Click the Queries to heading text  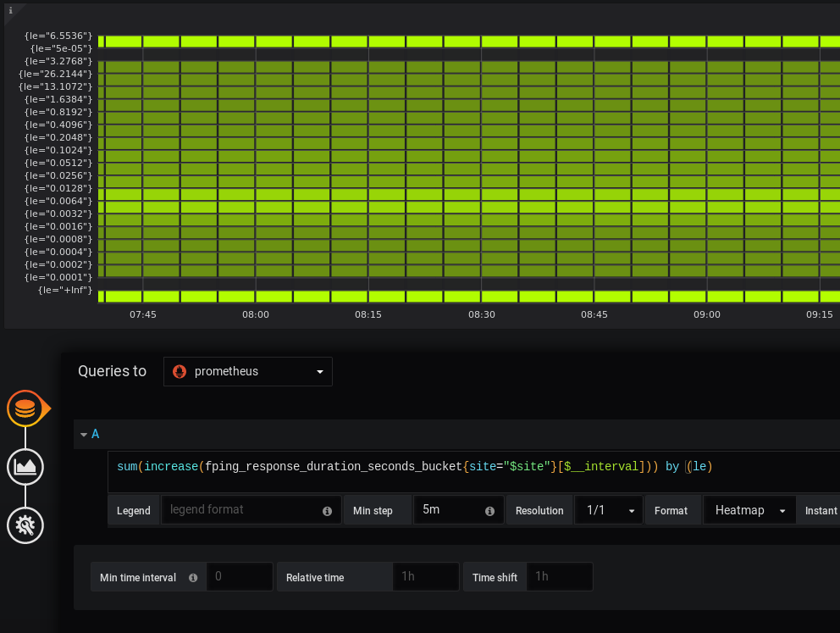click(112, 371)
